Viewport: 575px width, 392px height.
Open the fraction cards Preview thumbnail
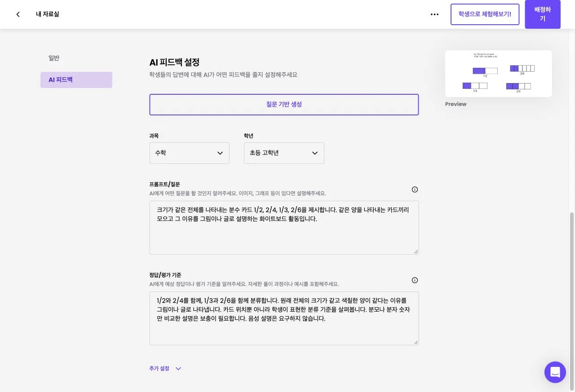point(499,74)
